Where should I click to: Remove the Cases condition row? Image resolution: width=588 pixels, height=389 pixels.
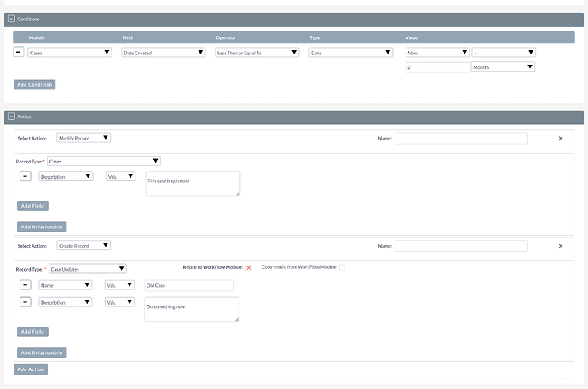point(19,52)
